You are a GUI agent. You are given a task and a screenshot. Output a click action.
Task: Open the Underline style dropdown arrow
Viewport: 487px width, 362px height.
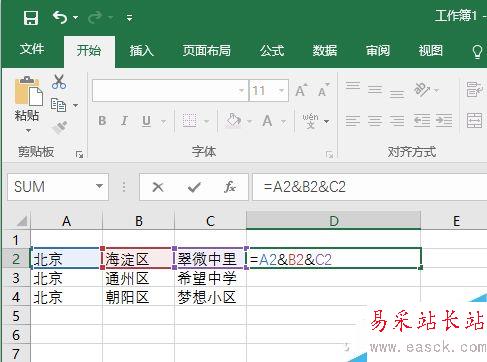pyautogui.click(x=163, y=121)
